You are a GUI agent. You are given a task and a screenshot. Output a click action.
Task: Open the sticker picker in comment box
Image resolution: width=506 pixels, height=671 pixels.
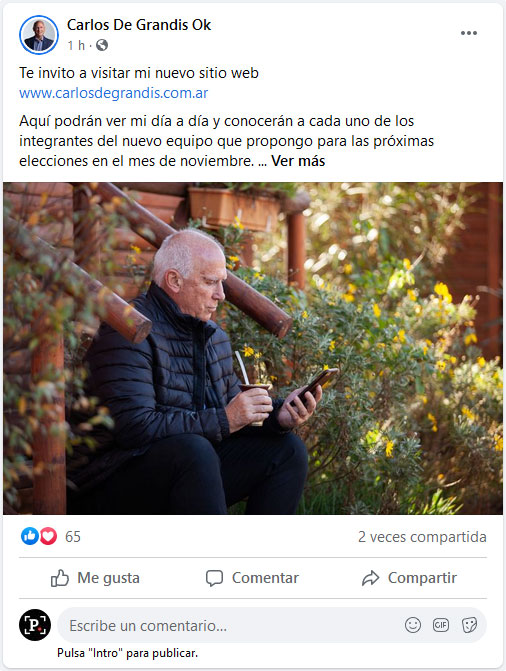[x=469, y=625]
